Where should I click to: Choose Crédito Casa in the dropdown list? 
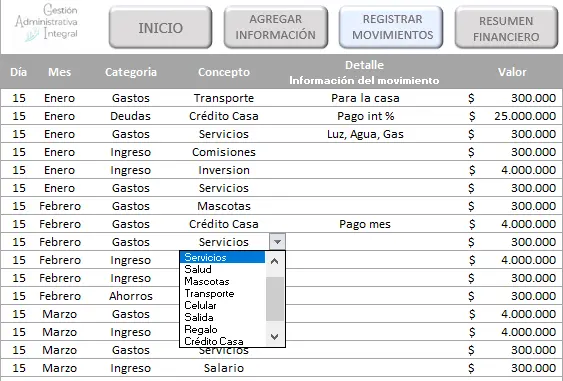[222, 341]
